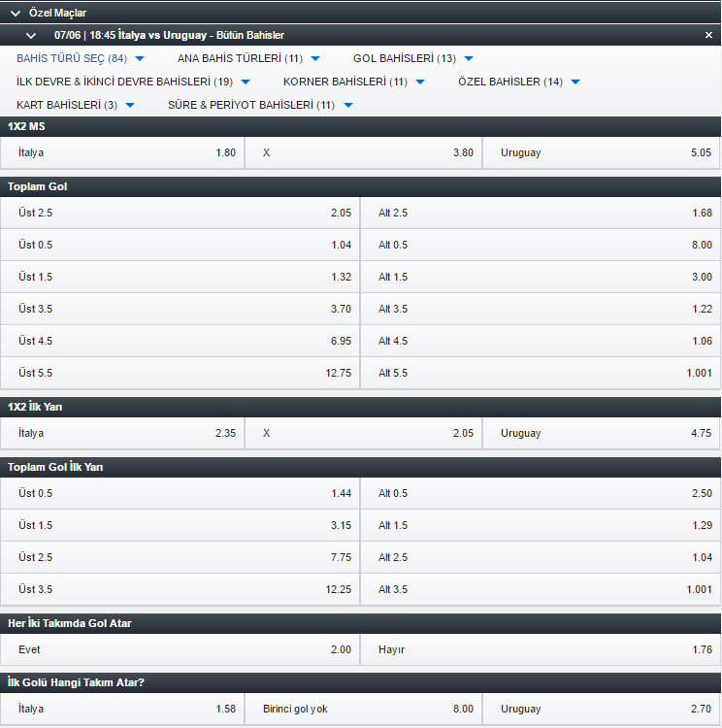Select first half draw X at 2.05

(x=364, y=433)
